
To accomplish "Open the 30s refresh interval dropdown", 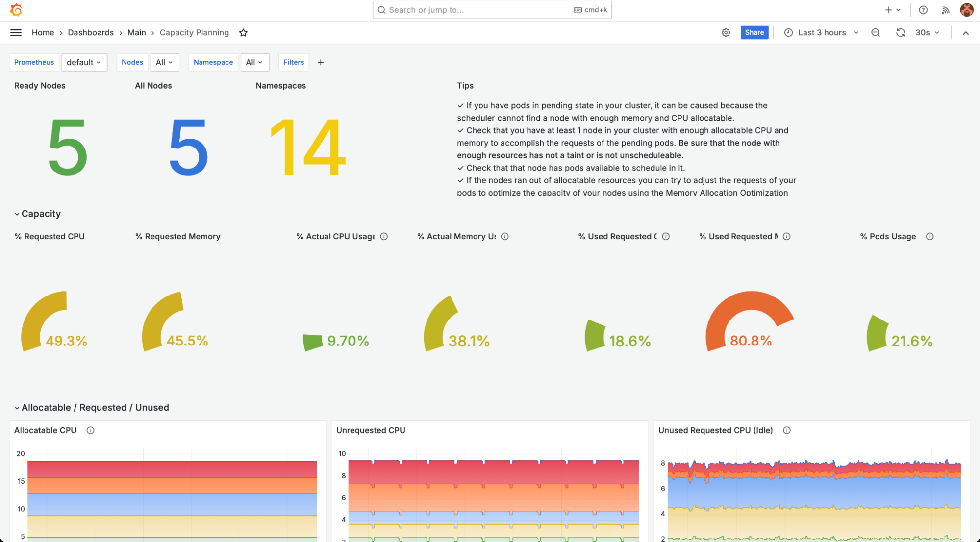I will pyautogui.click(x=927, y=32).
